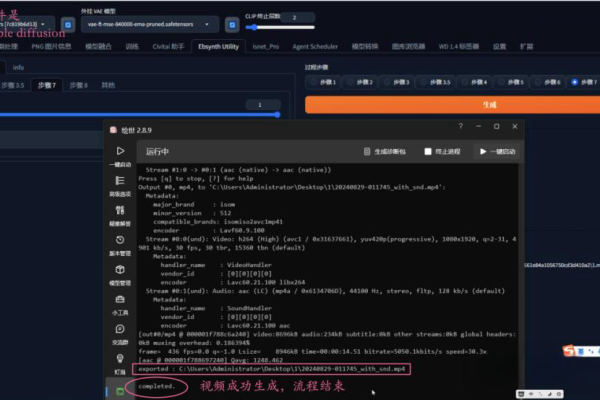Select the 步骤 5 radio option
The height and width of the screenshot is (400, 600).
pos(511,82)
